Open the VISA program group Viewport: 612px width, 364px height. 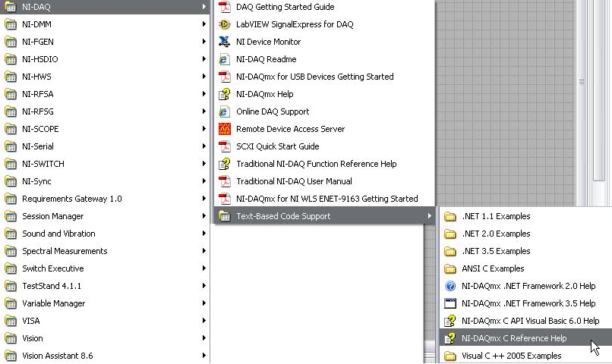(105, 321)
